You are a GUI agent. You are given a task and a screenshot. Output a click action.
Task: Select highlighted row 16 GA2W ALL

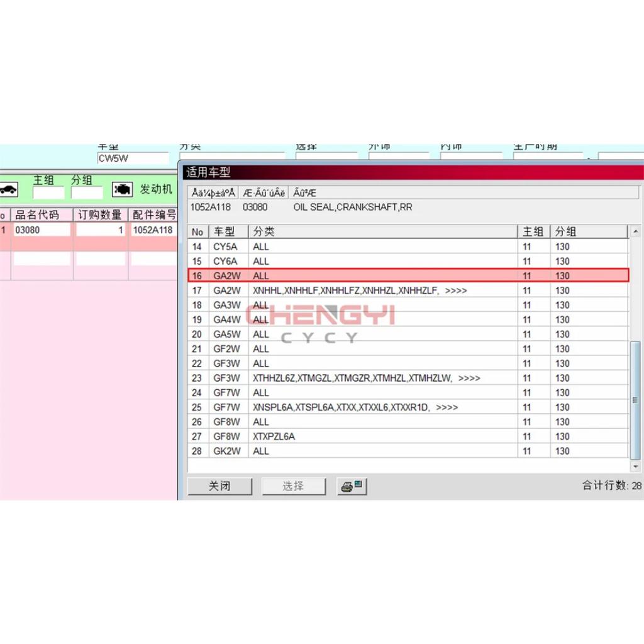pos(408,275)
